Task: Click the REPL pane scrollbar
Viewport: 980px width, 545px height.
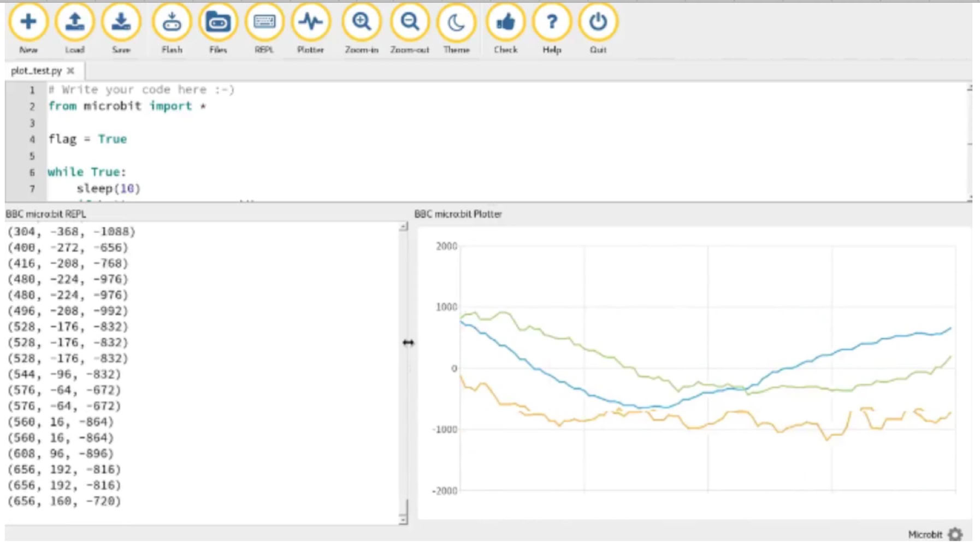Action: 403,371
